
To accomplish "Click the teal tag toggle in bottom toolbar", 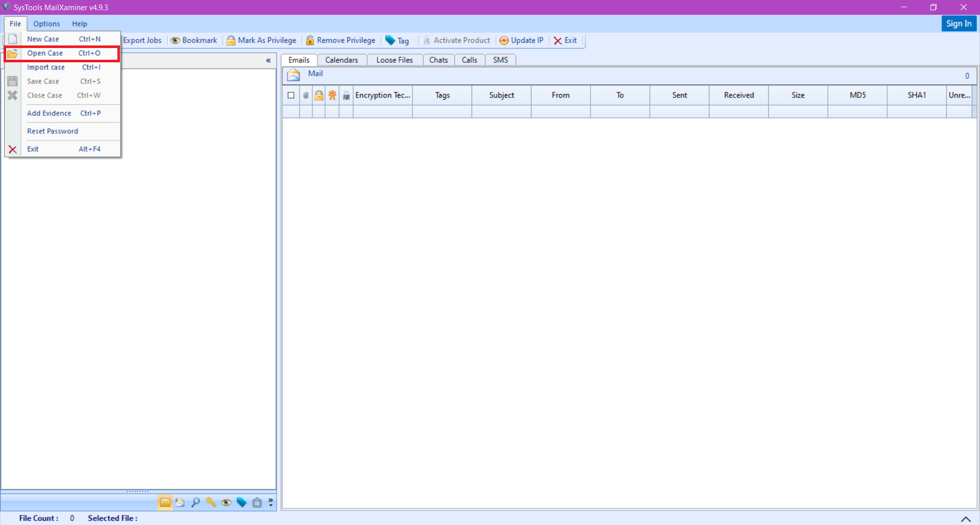I will [x=241, y=503].
